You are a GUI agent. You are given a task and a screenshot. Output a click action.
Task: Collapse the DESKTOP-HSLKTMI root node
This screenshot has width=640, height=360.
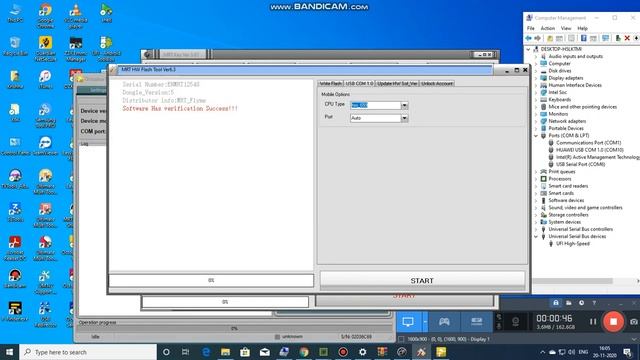(529, 49)
